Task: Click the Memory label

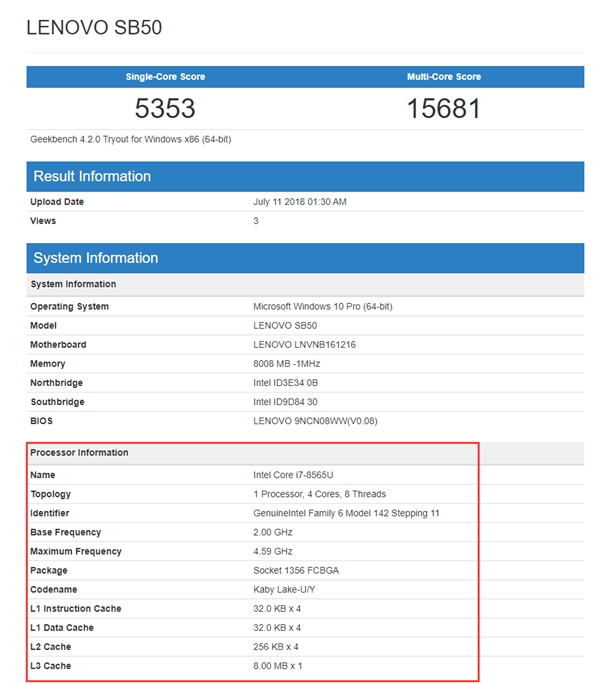Action: pos(48,364)
